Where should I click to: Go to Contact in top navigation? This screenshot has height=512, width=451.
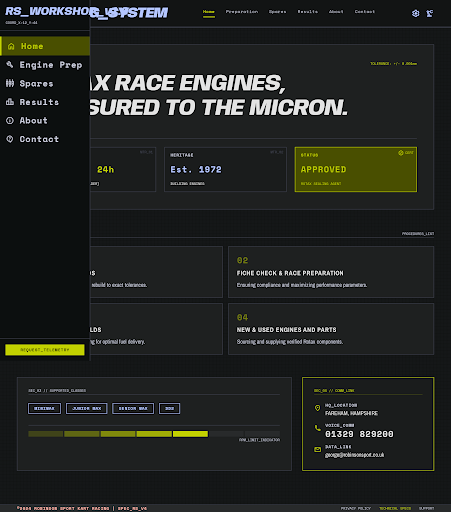[365, 12]
